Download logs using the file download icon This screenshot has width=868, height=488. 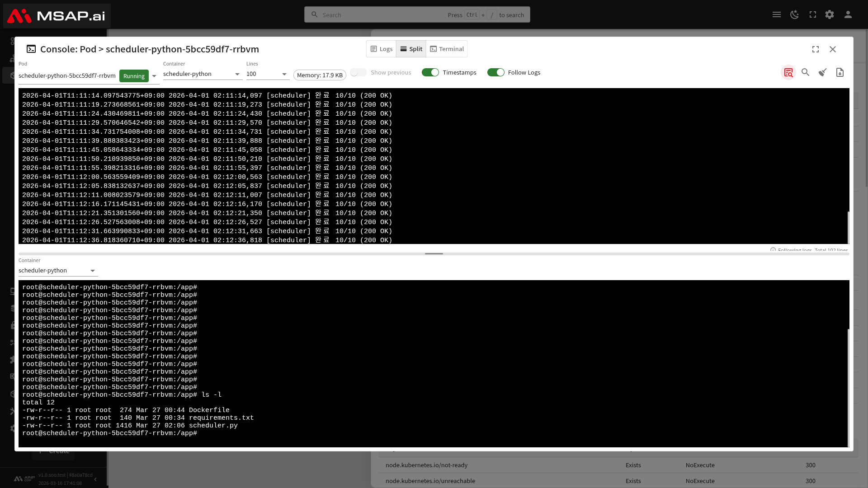pos(840,72)
